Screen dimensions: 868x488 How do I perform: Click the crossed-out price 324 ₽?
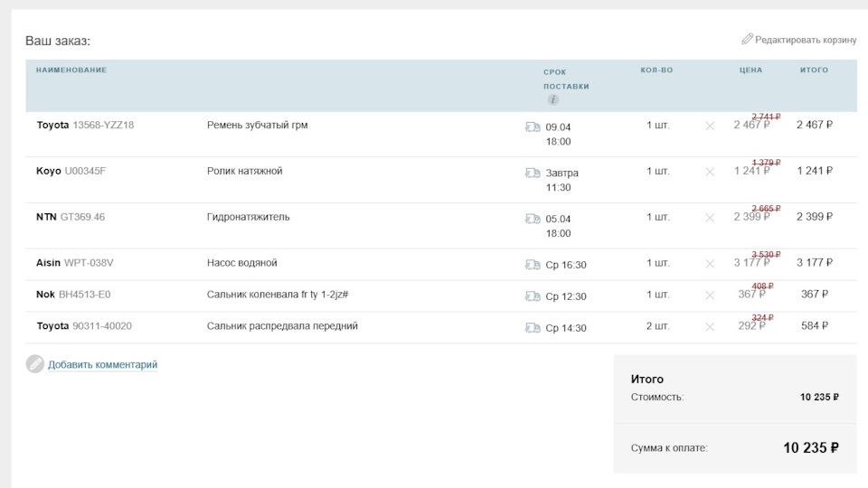(762, 317)
